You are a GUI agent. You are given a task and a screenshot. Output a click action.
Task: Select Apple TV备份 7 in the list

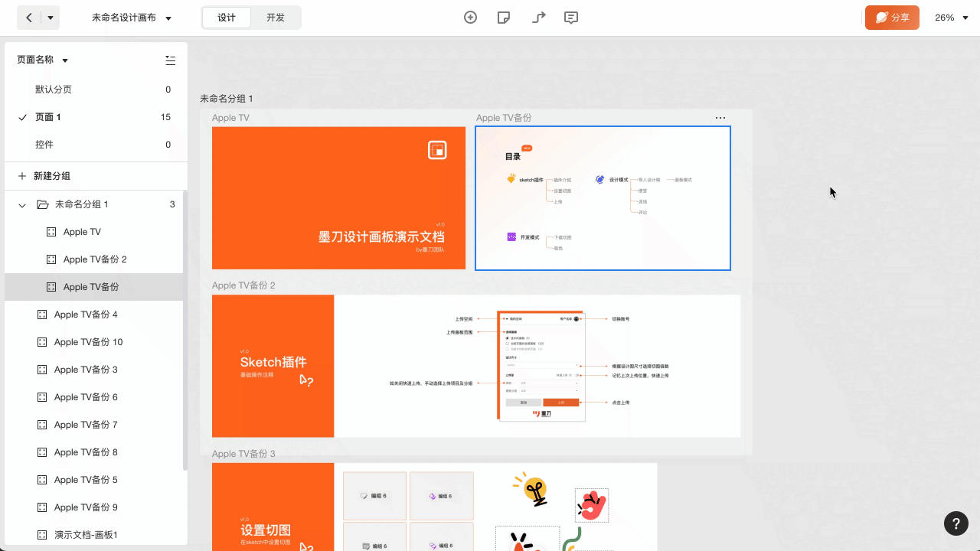(x=93, y=425)
